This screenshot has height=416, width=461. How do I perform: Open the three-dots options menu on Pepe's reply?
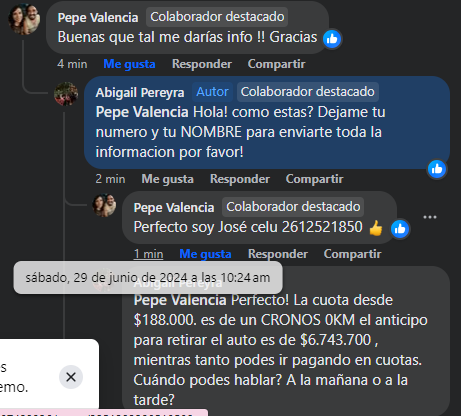[x=430, y=217]
